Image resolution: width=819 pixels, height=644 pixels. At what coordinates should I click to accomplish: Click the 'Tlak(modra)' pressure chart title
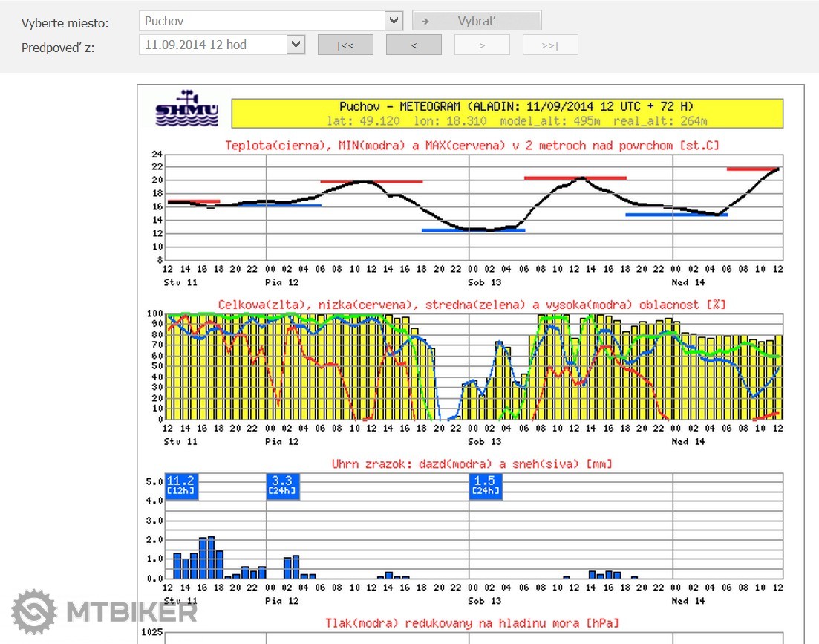(x=472, y=622)
